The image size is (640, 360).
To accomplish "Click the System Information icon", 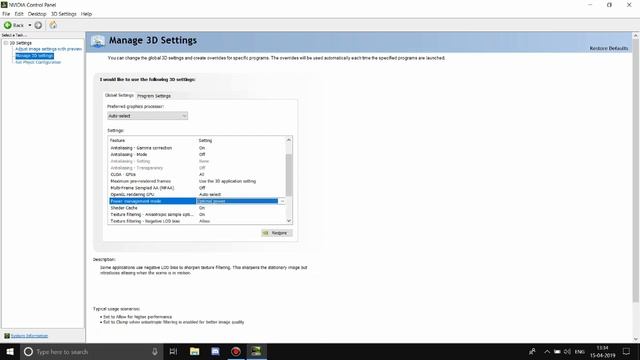I will (7, 336).
